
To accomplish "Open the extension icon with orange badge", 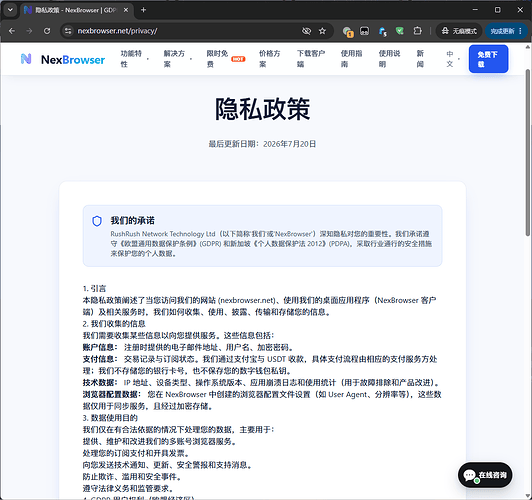I will click(347, 32).
